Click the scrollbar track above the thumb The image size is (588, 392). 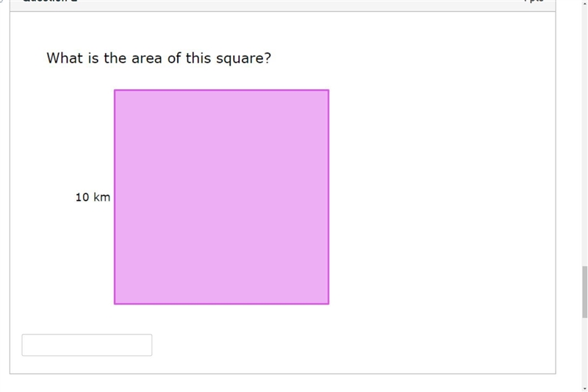tap(584, 135)
